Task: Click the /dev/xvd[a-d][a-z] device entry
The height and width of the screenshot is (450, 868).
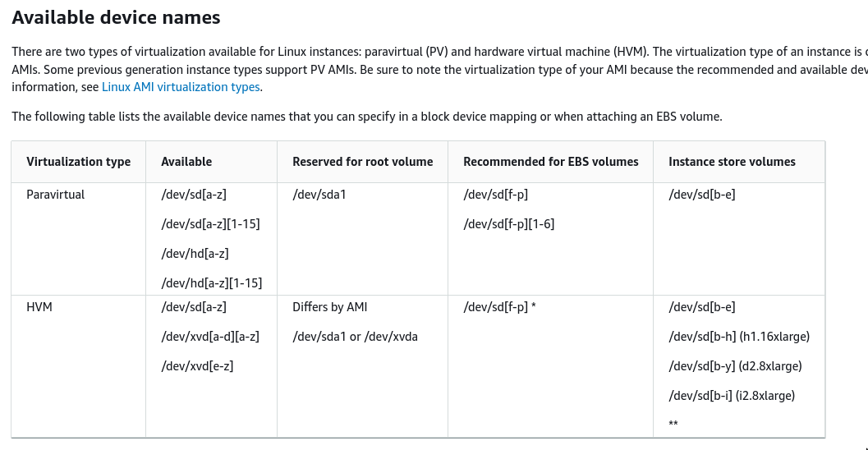Action: (x=210, y=337)
